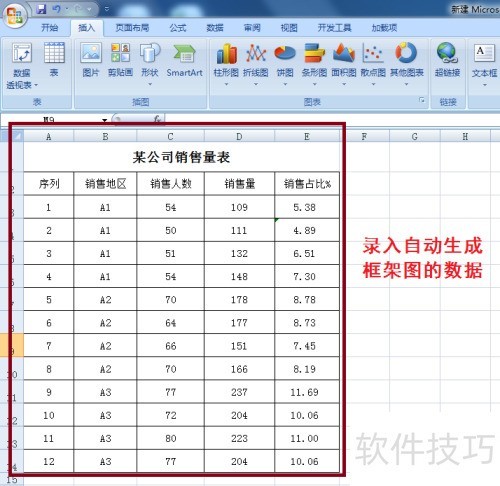Select column C header
Image resolution: width=500 pixels, height=486 pixels.
click(x=170, y=136)
